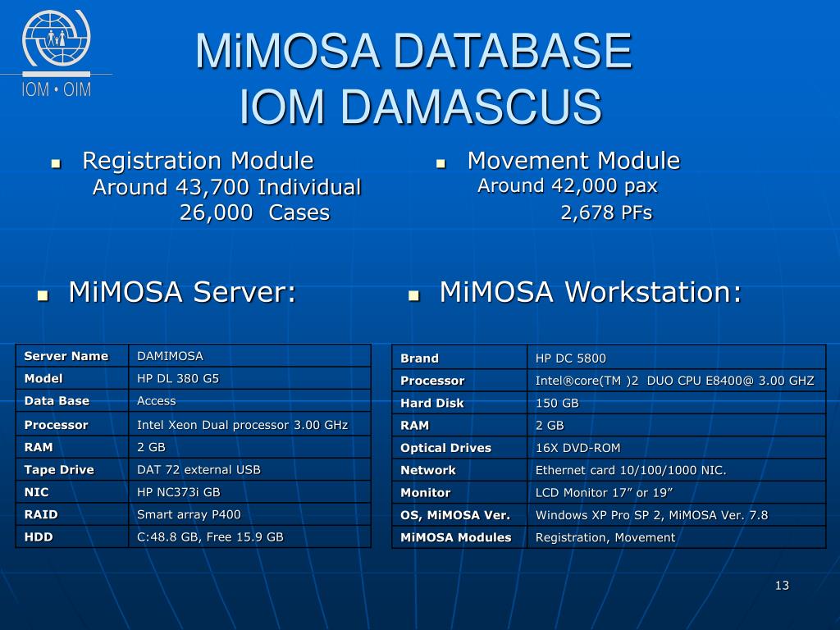Click the 'OS, MiMOSA Ver.' label cell
840x630 pixels.
(x=459, y=515)
